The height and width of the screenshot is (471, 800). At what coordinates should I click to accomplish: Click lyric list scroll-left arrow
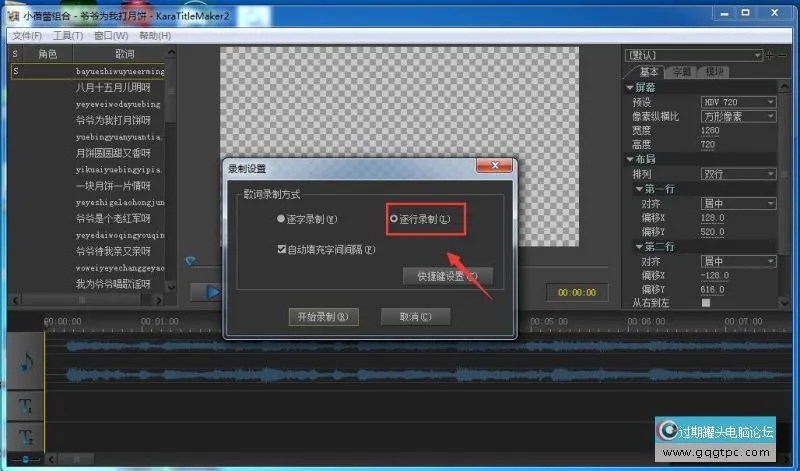pos(15,300)
